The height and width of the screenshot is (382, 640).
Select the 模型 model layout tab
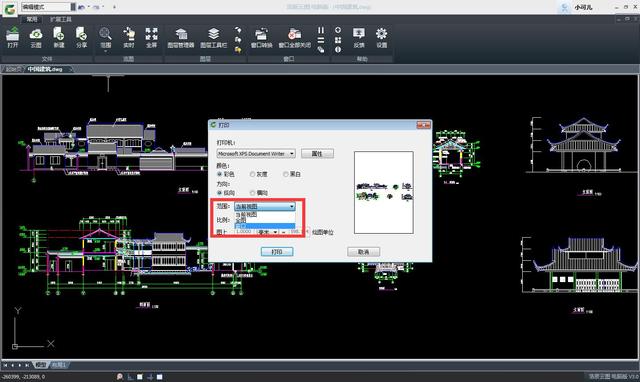coord(40,365)
